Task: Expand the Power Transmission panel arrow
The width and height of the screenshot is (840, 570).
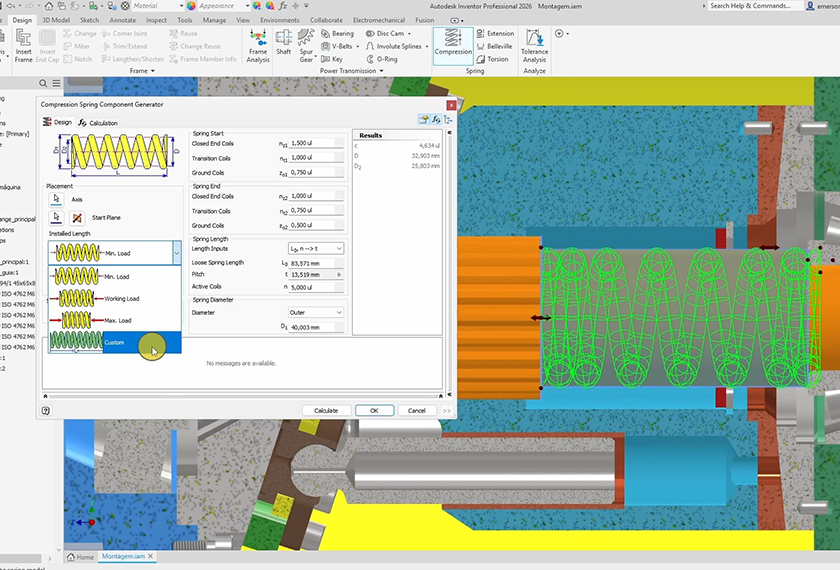Action: pyautogui.click(x=381, y=71)
